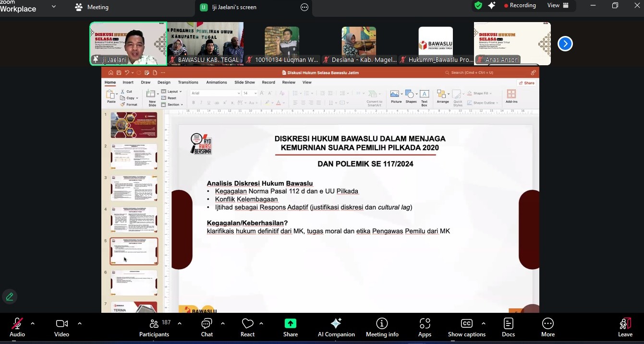Insert a Text Box
The height and width of the screenshot is (344, 644).
pyautogui.click(x=424, y=94)
